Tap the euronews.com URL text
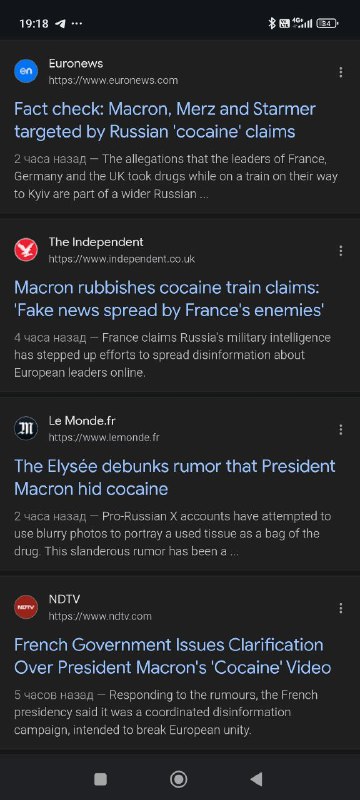This screenshot has height=800, width=360. click(113, 80)
